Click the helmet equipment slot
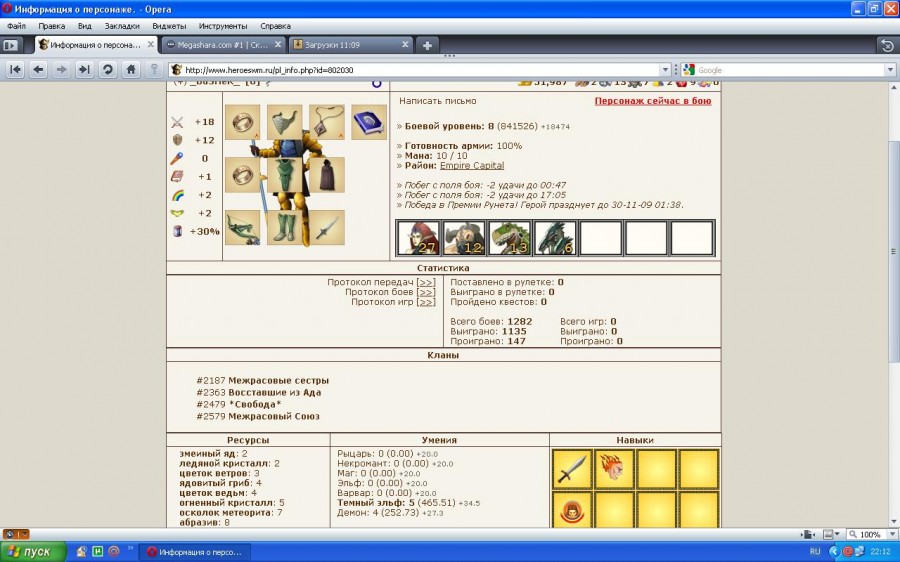The width and height of the screenshot is (900, 562). (x=284, y=122)
